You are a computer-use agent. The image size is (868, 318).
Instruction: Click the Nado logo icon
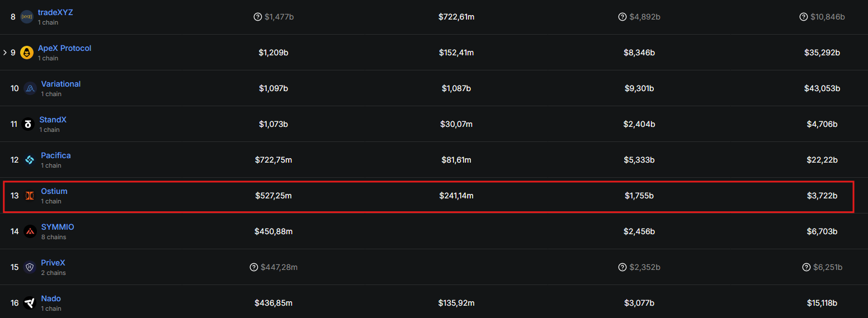30,303
